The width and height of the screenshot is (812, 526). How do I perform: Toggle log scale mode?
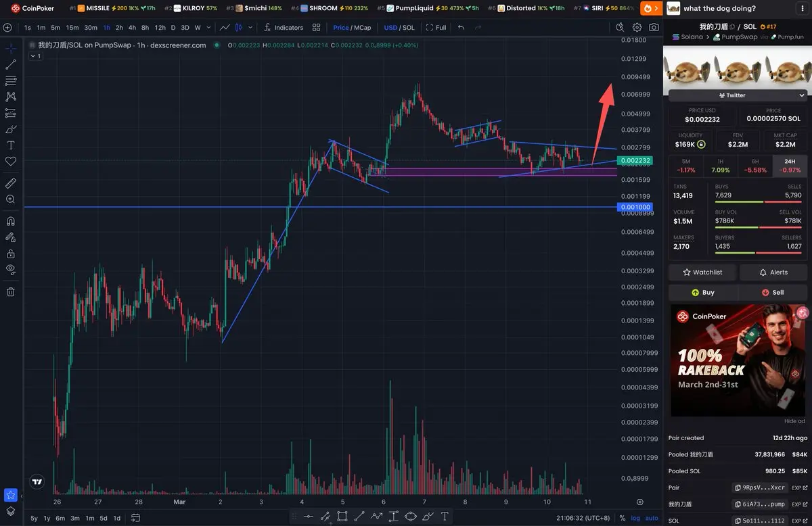635,518
